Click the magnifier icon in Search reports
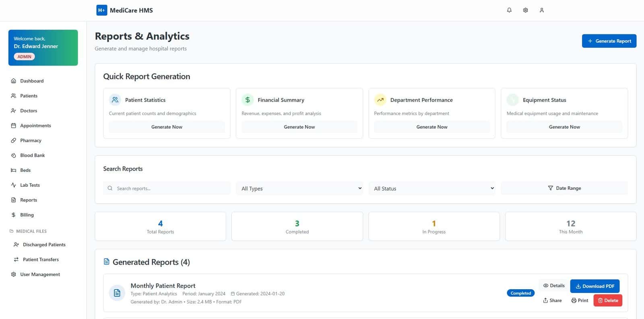Screen dimensions: 644x319 [x=110, y=188]
